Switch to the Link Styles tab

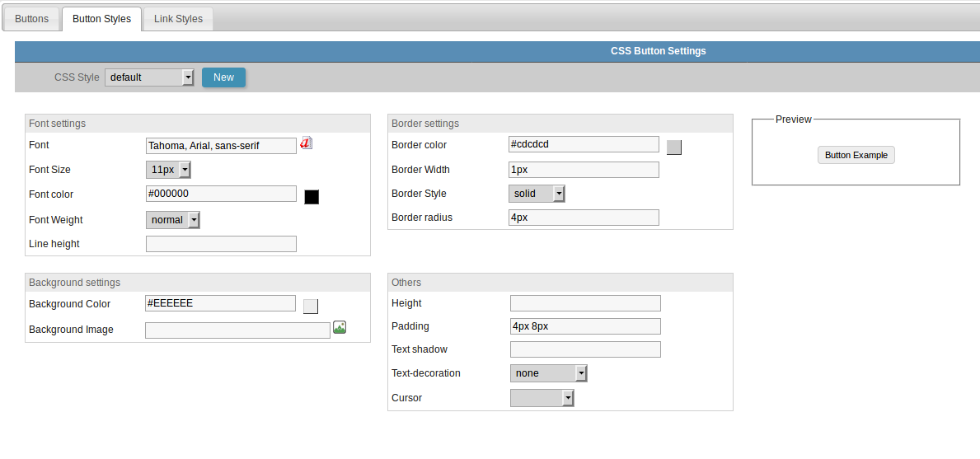(178, 19)
